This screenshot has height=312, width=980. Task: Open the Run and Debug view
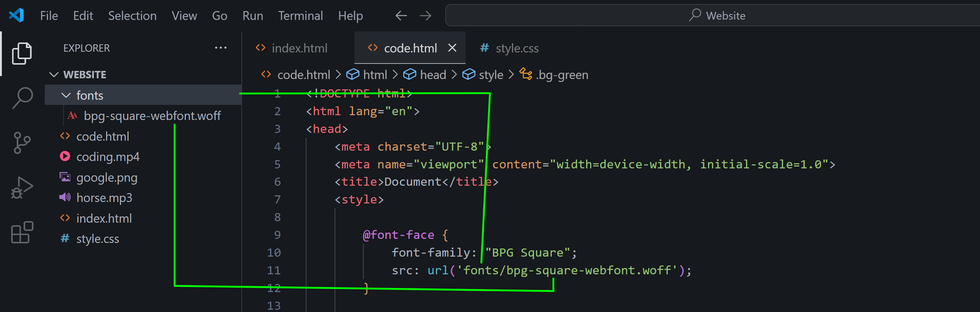tap(22, 187)
